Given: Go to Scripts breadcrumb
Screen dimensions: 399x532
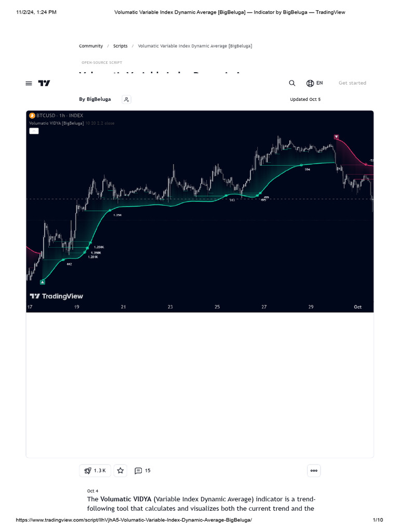Looking at the screenshot, I should [120, 46].
